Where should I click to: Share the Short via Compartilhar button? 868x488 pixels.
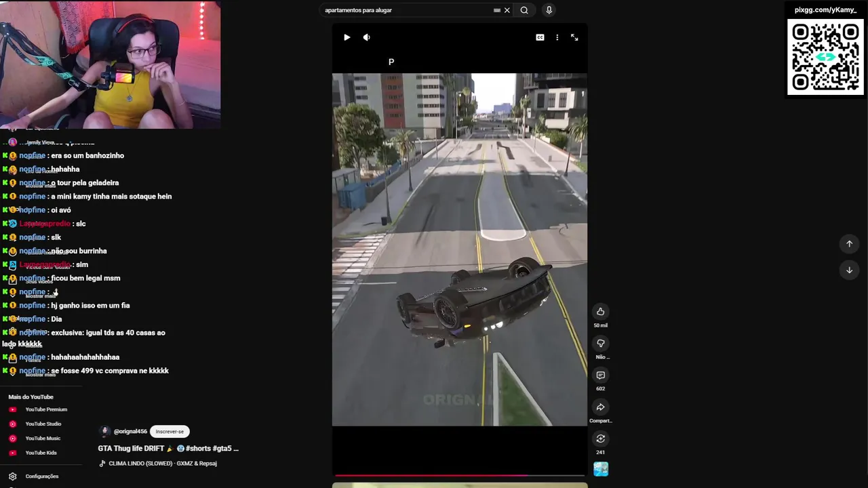point(600,407)
